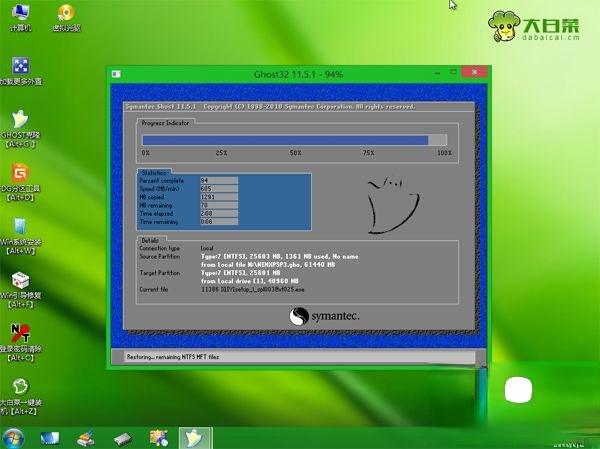Open the disk drive icon in taskbar
The height and width of the screenshot is (449, 600).
point(122,438)
